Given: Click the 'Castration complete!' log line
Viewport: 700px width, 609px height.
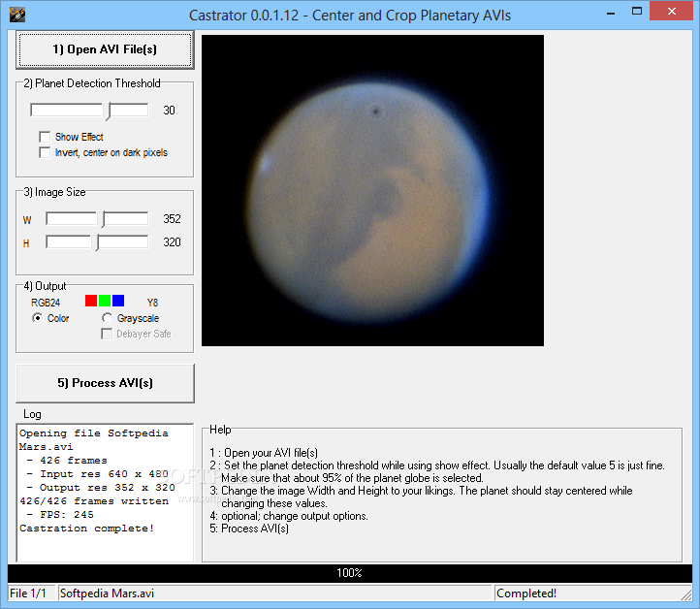Looking at the screenshot, I should point(87,529).
